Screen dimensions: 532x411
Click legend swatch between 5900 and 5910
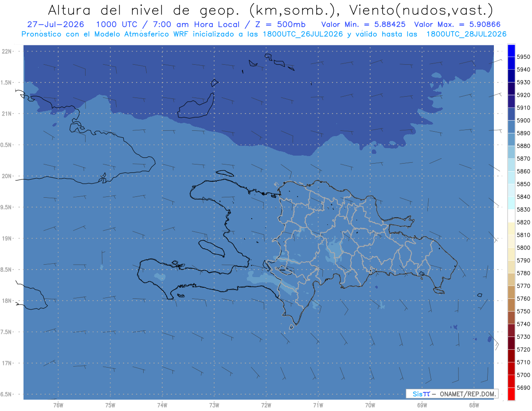tap(511, 114)
